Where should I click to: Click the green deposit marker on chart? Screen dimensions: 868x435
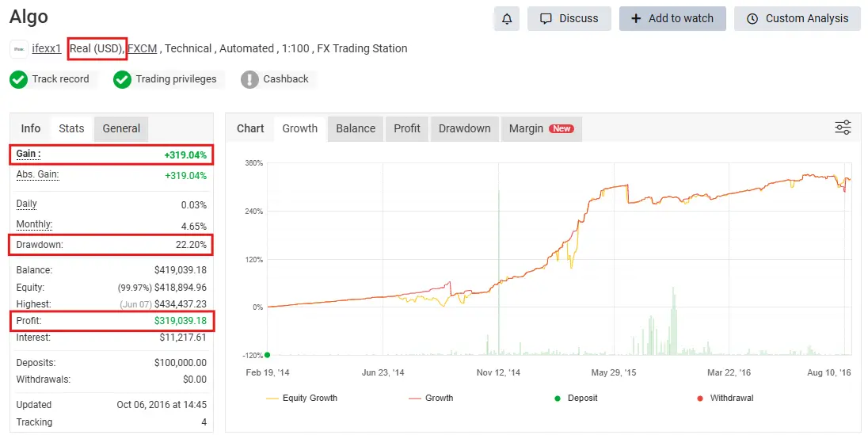click(x=267, y=355)
